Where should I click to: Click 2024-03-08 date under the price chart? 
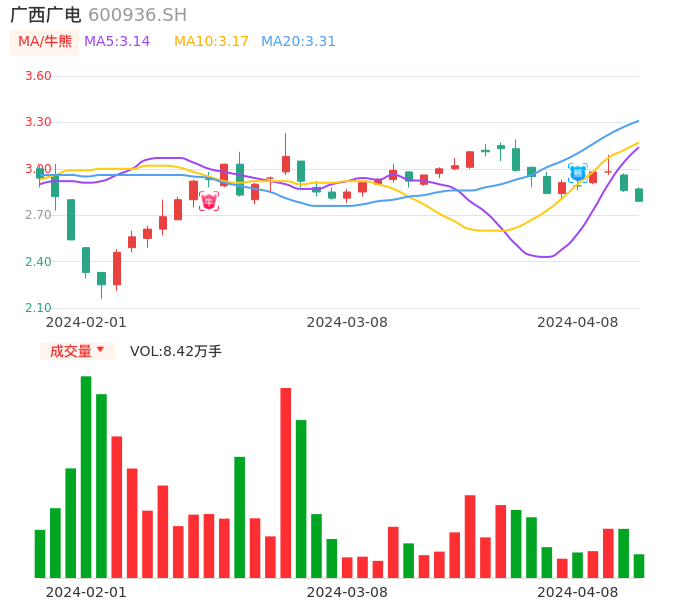click(x=347, y=322)
